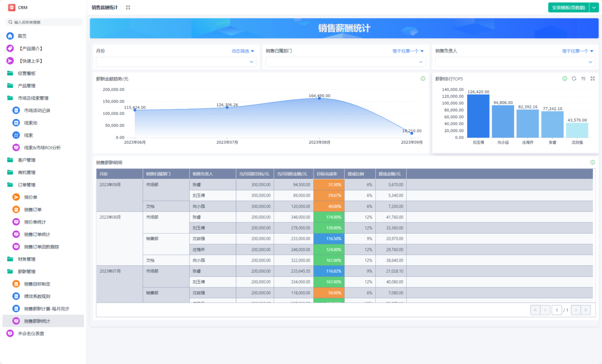Screen dimensions: 602x364
Task: Click the 2023年07月 data point 126,306.26
Action: coord(227,107)
